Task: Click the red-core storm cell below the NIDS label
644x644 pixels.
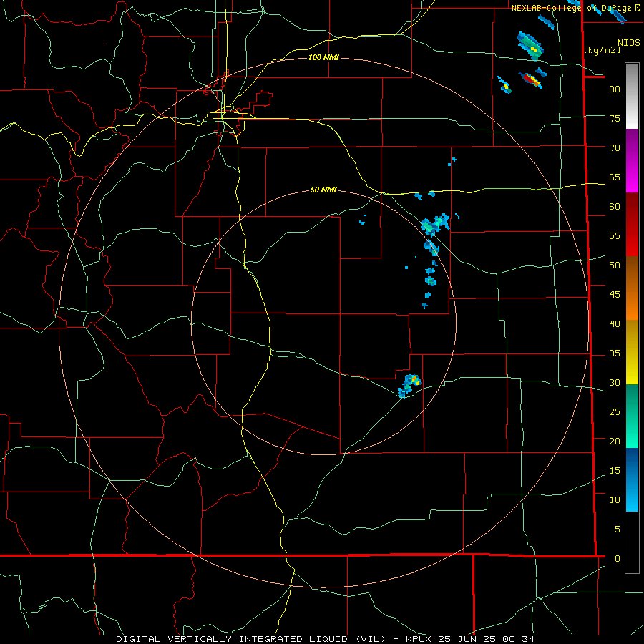Action: [x=531, y=79]
